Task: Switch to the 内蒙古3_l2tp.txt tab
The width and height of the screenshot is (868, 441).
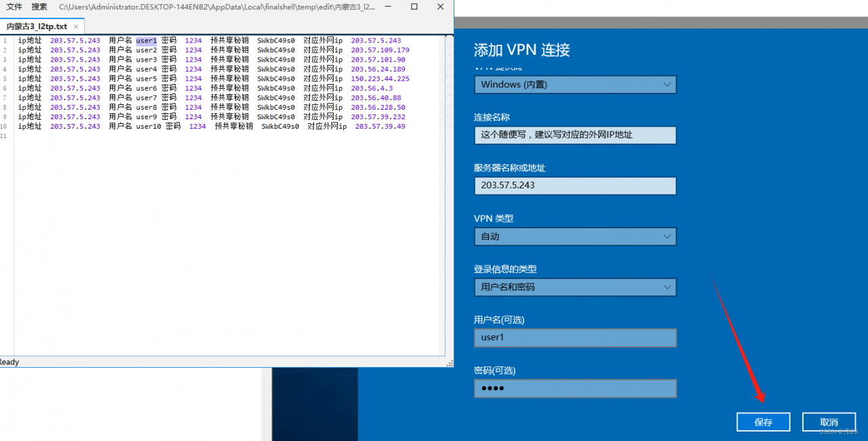Action: (37, 27)
